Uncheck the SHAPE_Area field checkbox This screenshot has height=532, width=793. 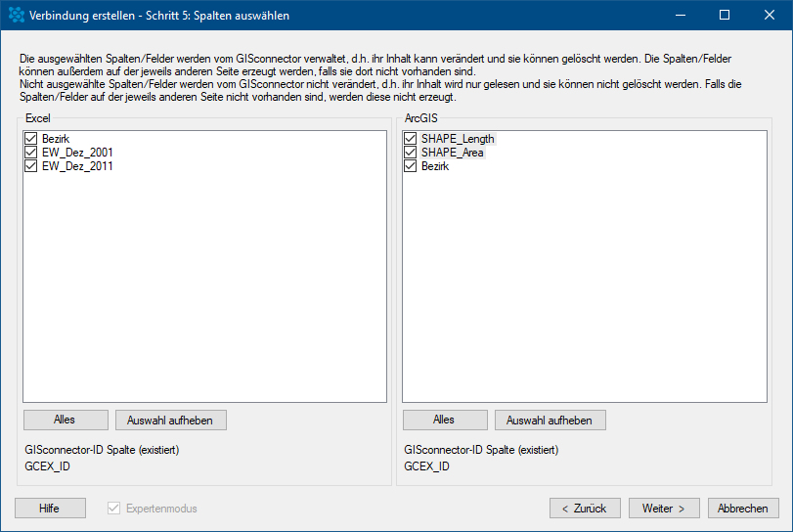coord(410,153)
